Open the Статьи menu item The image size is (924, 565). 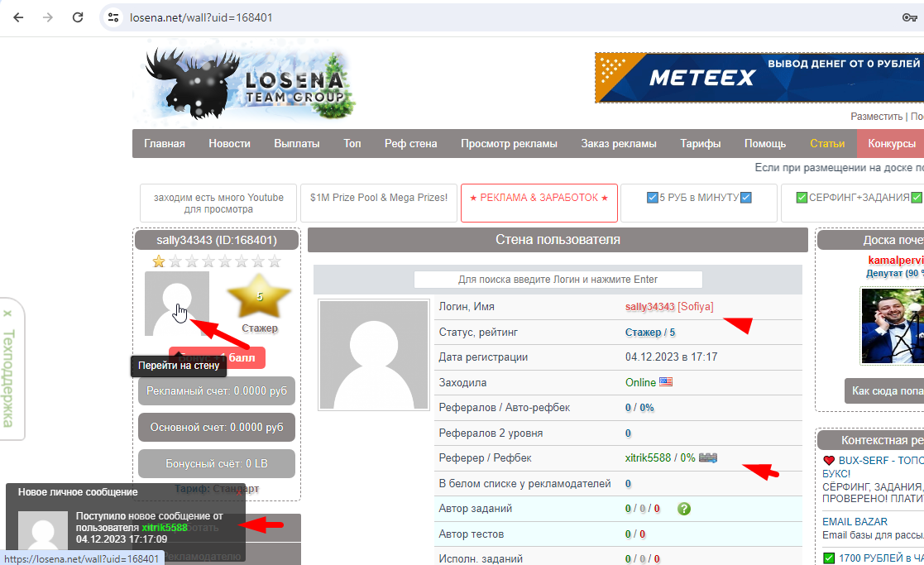pyautogui.click(x=827, y=144)
